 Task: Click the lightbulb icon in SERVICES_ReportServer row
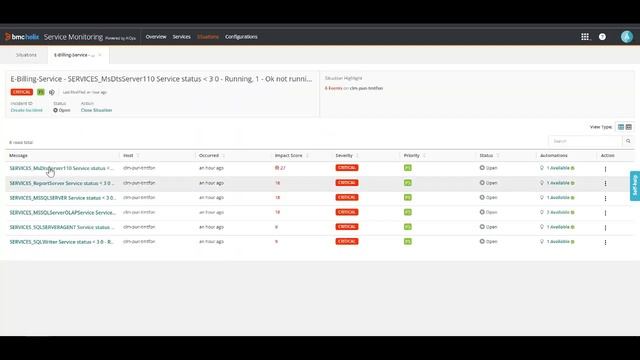(542, 183)
